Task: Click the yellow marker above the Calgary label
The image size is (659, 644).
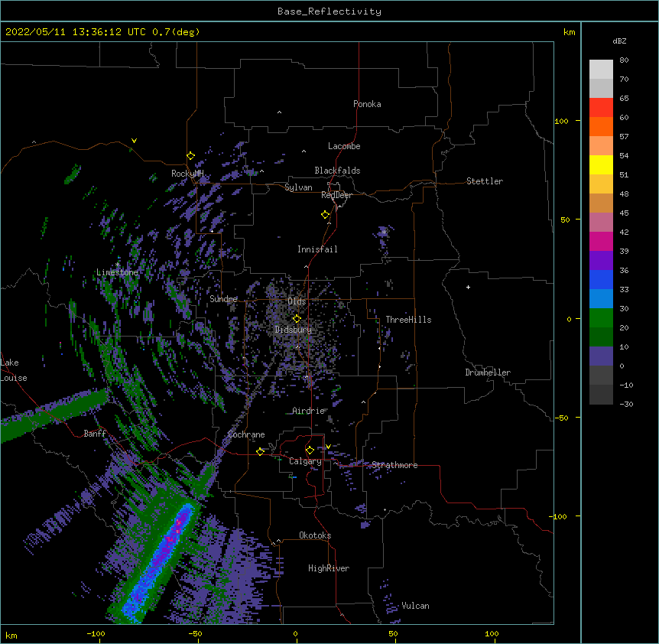Action: 310,450
